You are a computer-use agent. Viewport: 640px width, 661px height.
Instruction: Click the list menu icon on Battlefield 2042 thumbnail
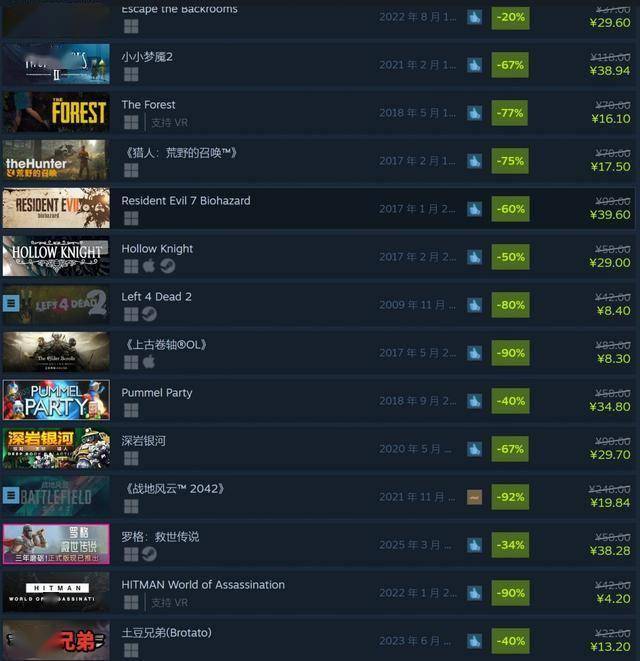(x=11, y=495)
